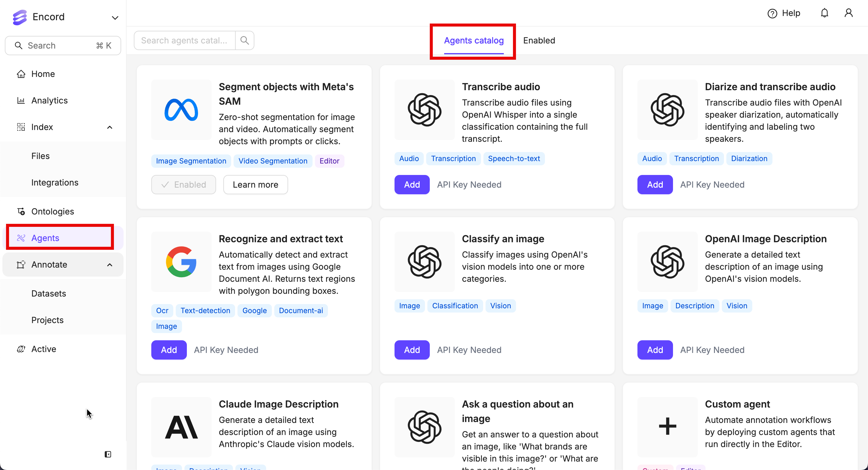Collapse the sidebar using the panel icon
This screenshot has height=470, width=868.
tap(108, 454)
